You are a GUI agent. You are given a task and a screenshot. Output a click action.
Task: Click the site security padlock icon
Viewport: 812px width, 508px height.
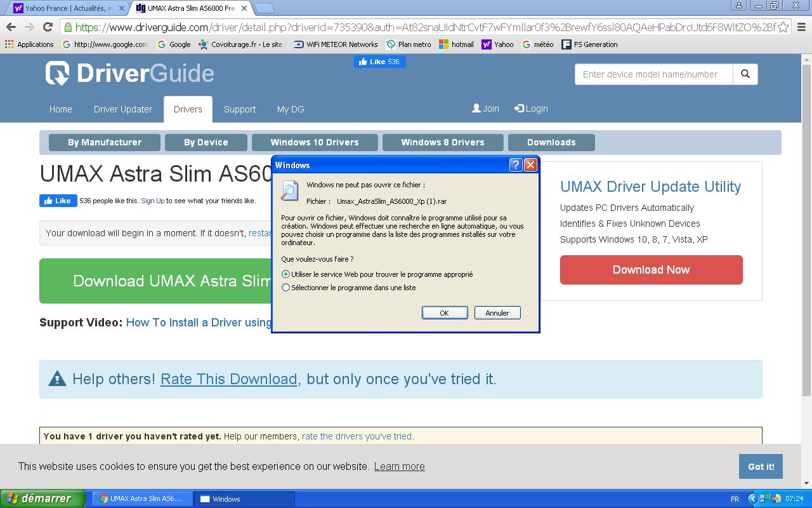pyautogui.click(x=68, y=27)
